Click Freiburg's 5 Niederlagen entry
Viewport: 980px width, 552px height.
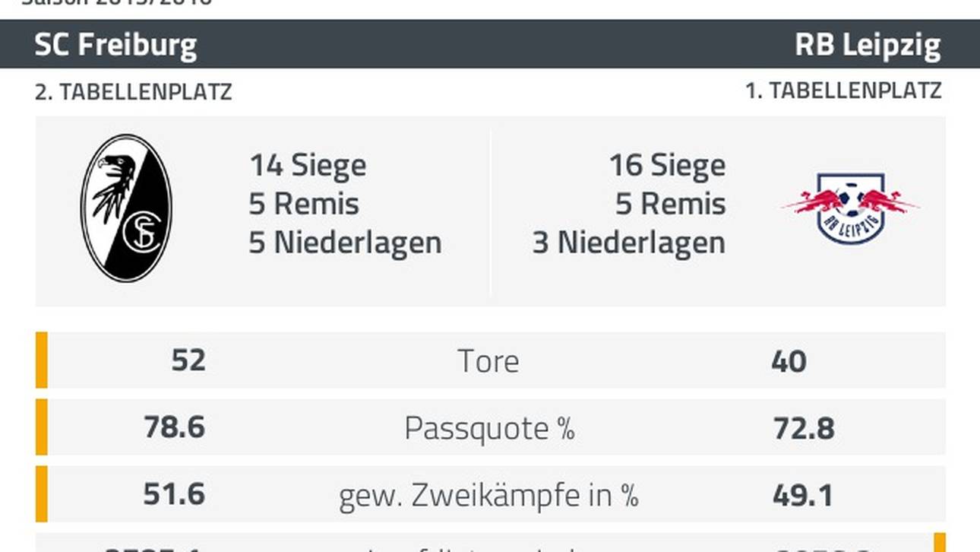pos(345,243)
